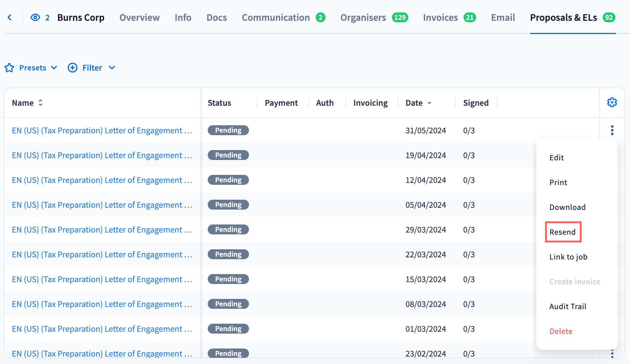Open the Communication tab
Viewport: 630px width, 364px height.
(276, 17)
